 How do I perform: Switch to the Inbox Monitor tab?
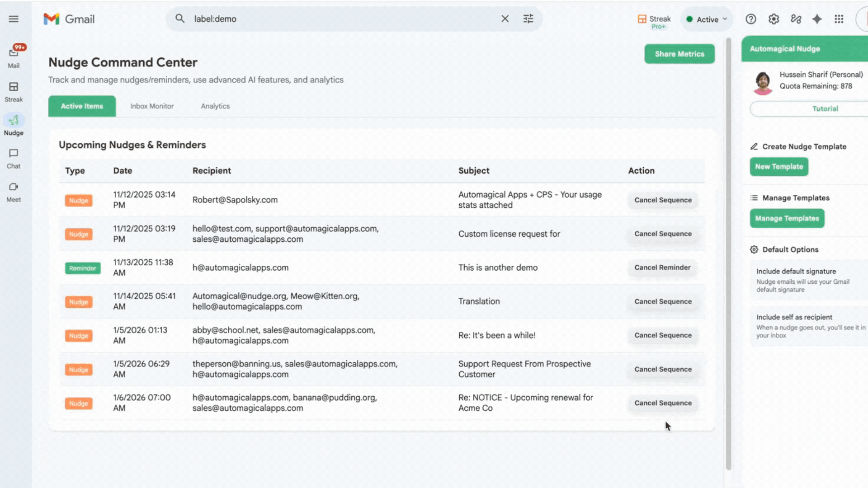tap(152, 106)
